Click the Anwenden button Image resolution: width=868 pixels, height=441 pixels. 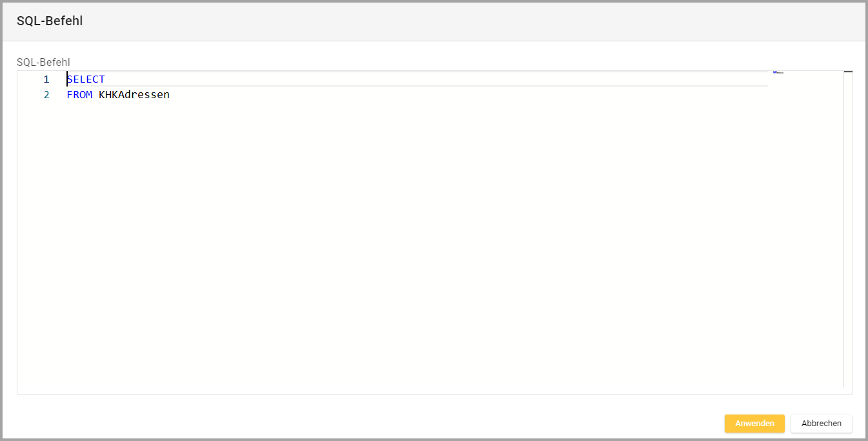[x=754, y=424]
